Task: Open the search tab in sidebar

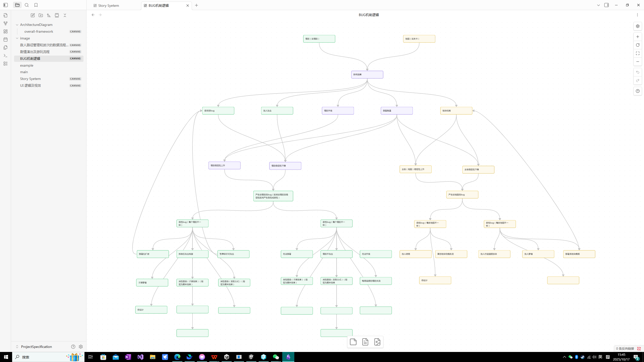Action: [27, 5]
